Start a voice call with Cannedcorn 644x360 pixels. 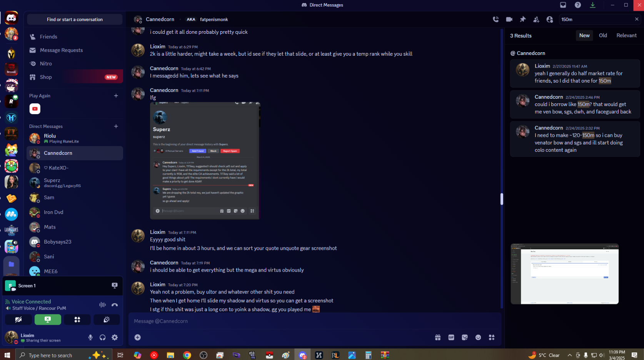[x=496, y=19]
